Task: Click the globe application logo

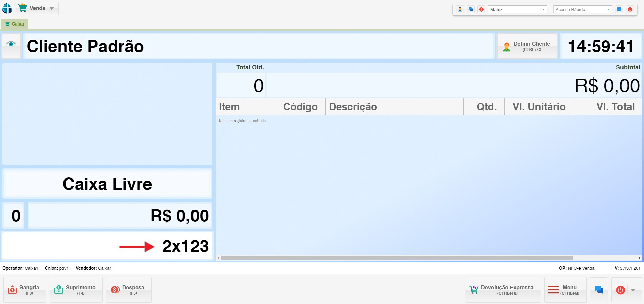Action: [x=7, y=8]
